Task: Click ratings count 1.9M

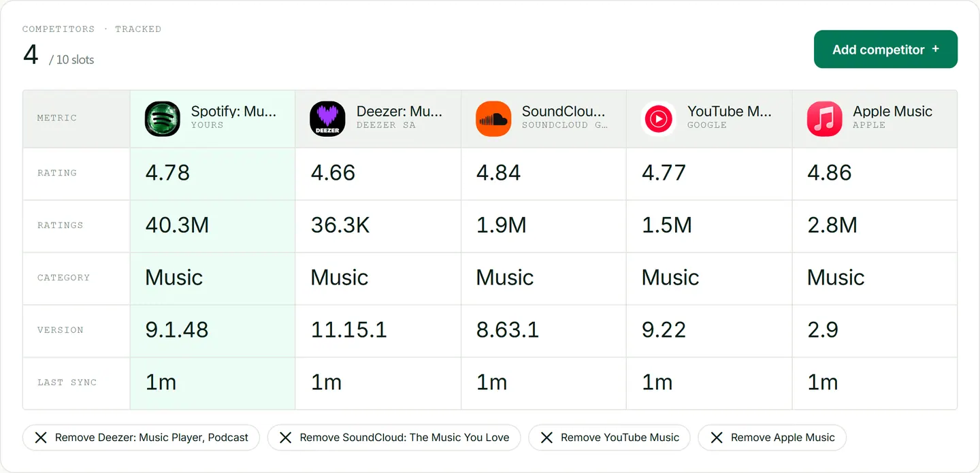Action: pyautogui.click(x=501, y=225)
